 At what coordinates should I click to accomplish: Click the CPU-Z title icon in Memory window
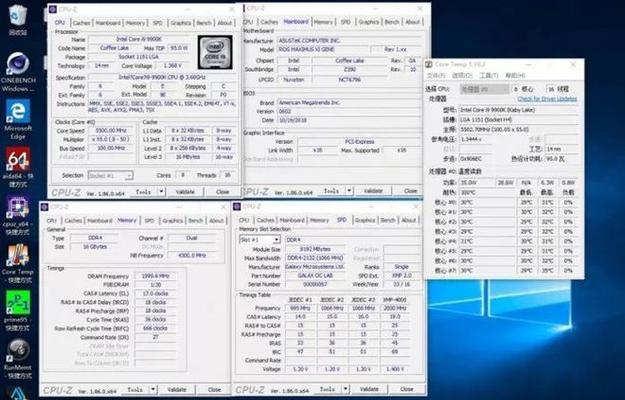pos(44,206)
